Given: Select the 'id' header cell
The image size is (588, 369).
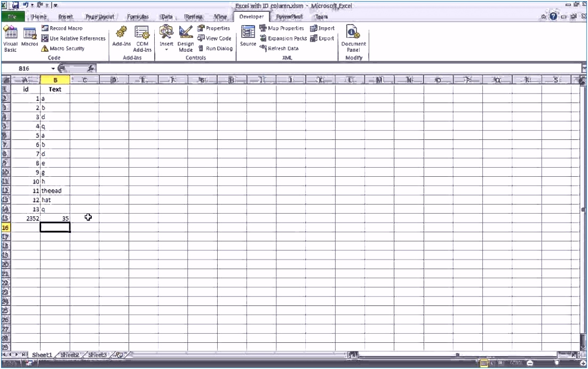Looking at the screenshot, I should (26, 89).
